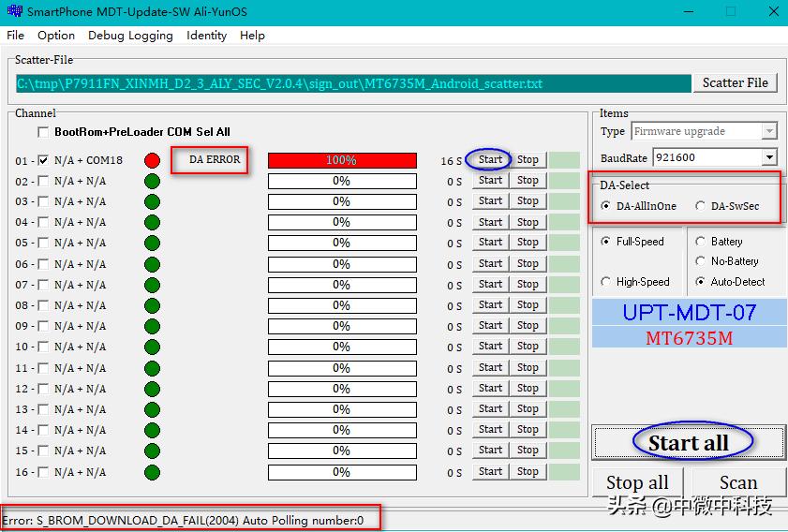The height and width of the screenshot is (532, 788).
Task: Expand the Type Firmware upgrade dropdown
Action: point(769,131)
